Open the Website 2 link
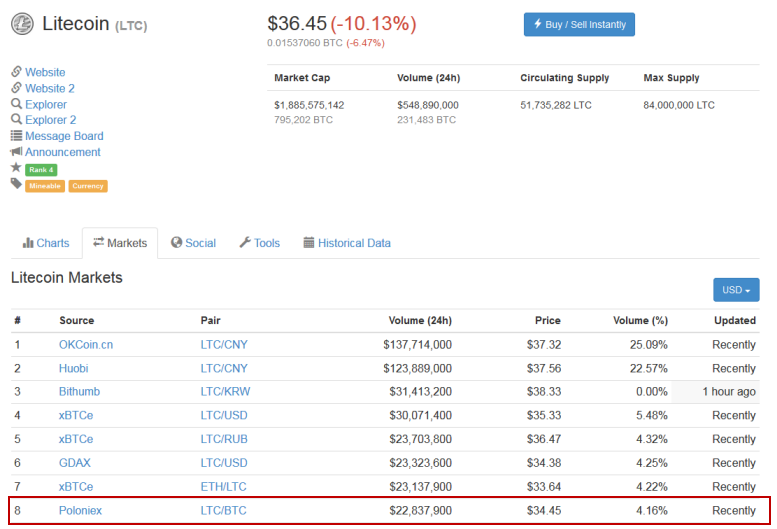The height and width of the screenshot is (529, 777). 50,88
